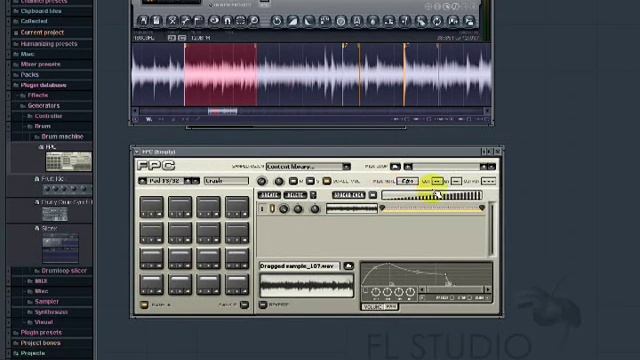Click the envelope scroll right arrow
The image size is (640, 360).
487,289
